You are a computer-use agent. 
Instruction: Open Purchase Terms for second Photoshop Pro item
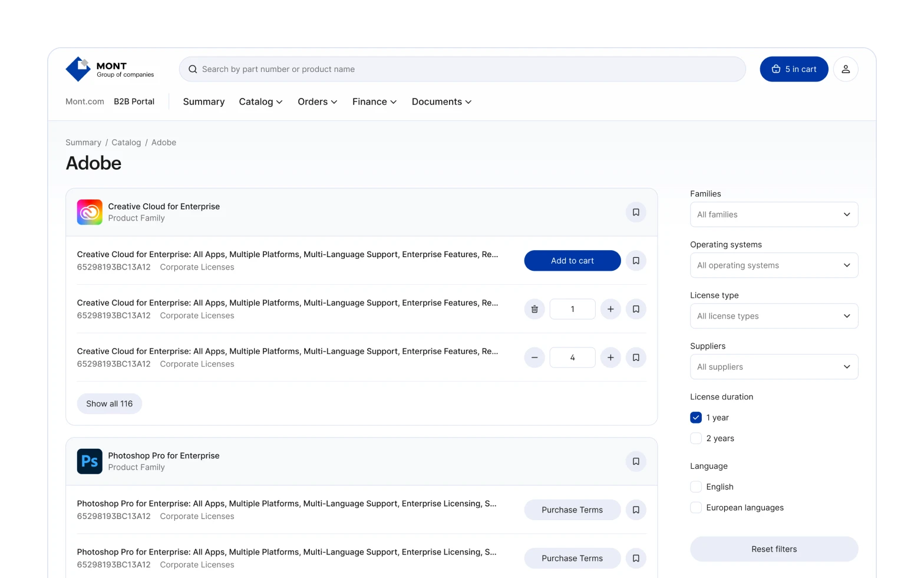click(x=572, y=558)
